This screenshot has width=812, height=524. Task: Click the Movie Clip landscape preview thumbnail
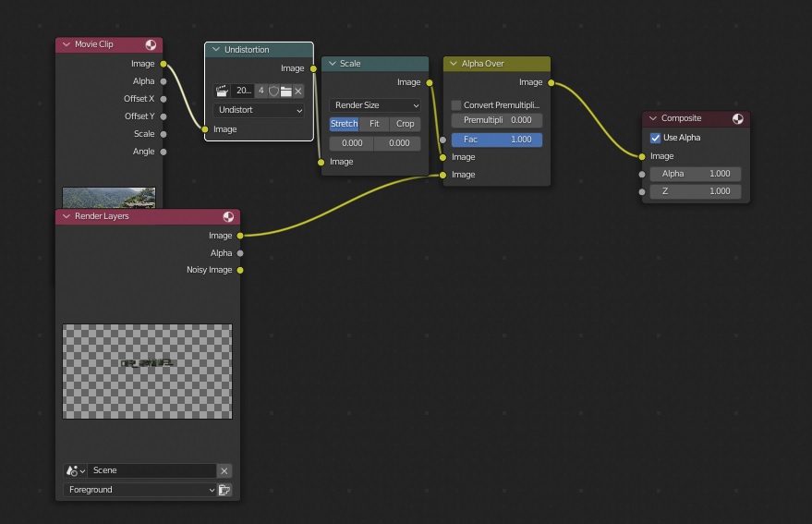109,198
